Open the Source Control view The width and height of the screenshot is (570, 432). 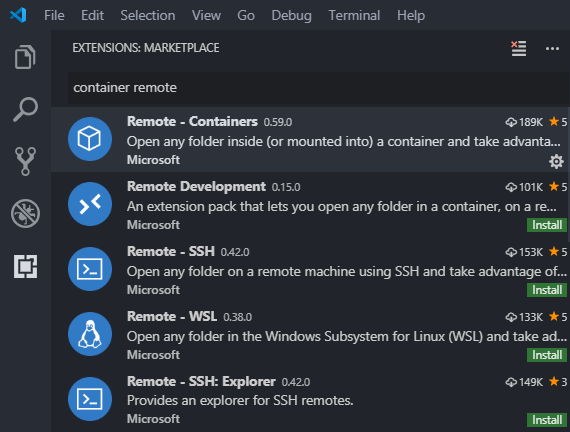click(x=25, y=161)
